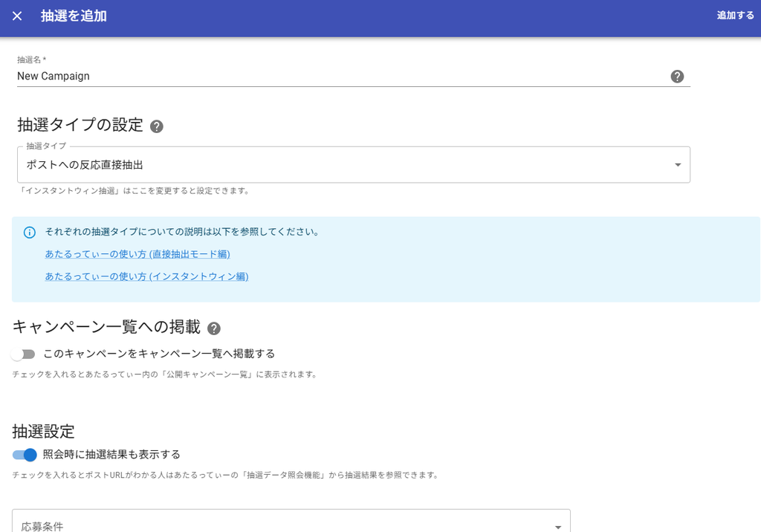Click the 追加する button in the header
761x532 pixels.
(x=735, y=16)
